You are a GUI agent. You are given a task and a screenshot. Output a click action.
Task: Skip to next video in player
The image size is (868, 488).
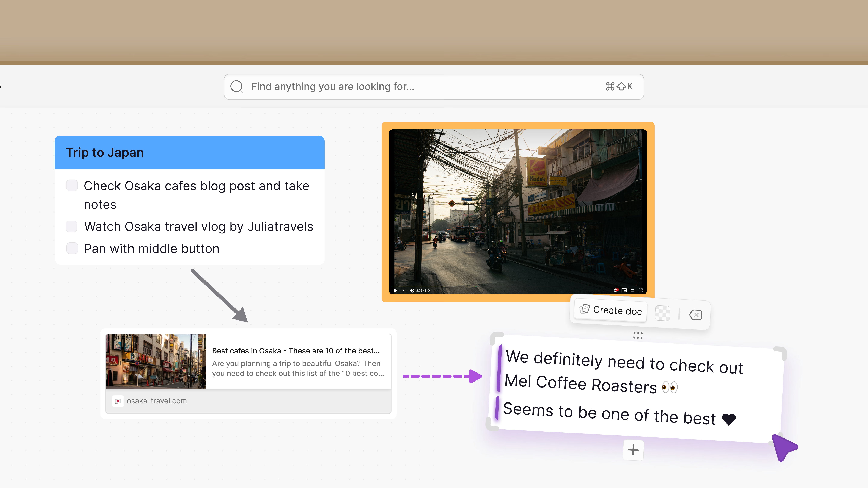(x=404, y=290)
